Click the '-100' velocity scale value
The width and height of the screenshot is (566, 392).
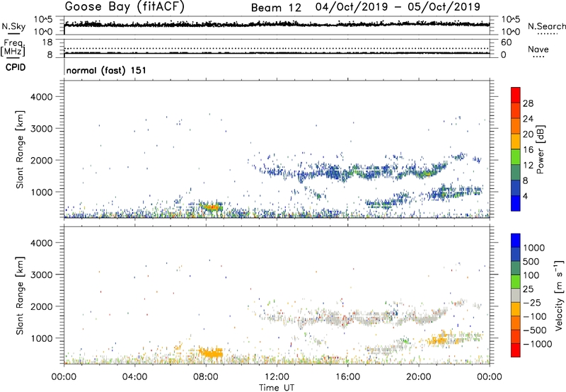(535, 316)
